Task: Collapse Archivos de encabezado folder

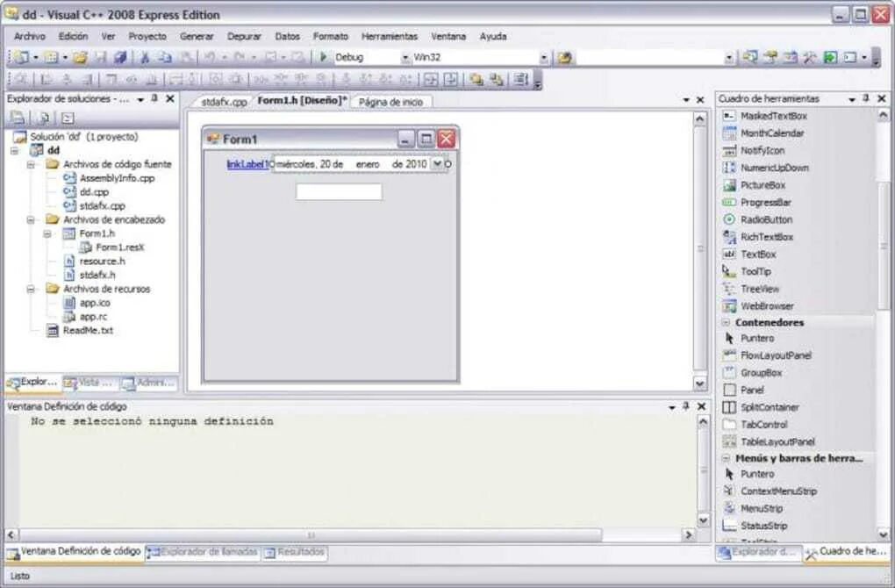Action: click(31, 219)
